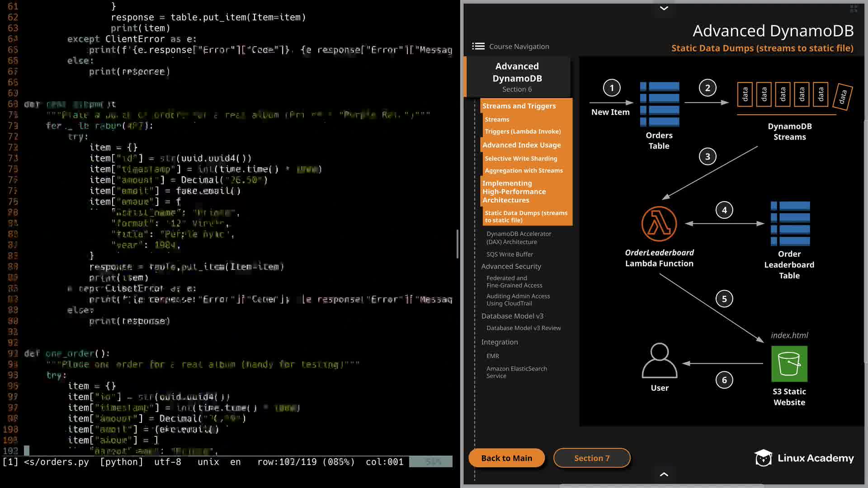Expand panel with bottom chevron up
This screenshot has width=868, height=488.
click(x=664, y=474)
